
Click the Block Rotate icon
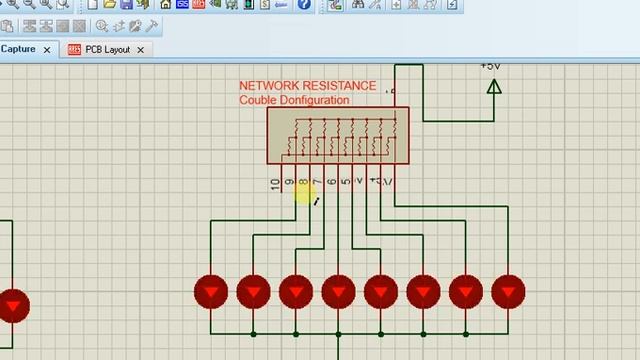[62, 26]
